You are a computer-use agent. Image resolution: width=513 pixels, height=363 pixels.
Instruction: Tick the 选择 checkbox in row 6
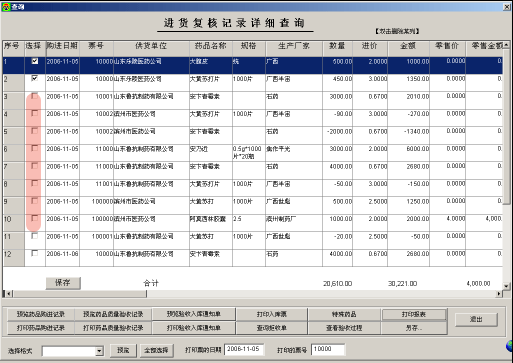pyautogui.click(x=35, y=148)
